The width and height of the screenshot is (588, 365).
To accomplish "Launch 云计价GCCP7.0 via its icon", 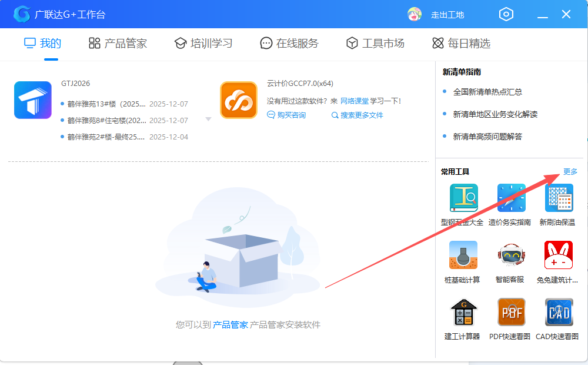I will (238, 99).
